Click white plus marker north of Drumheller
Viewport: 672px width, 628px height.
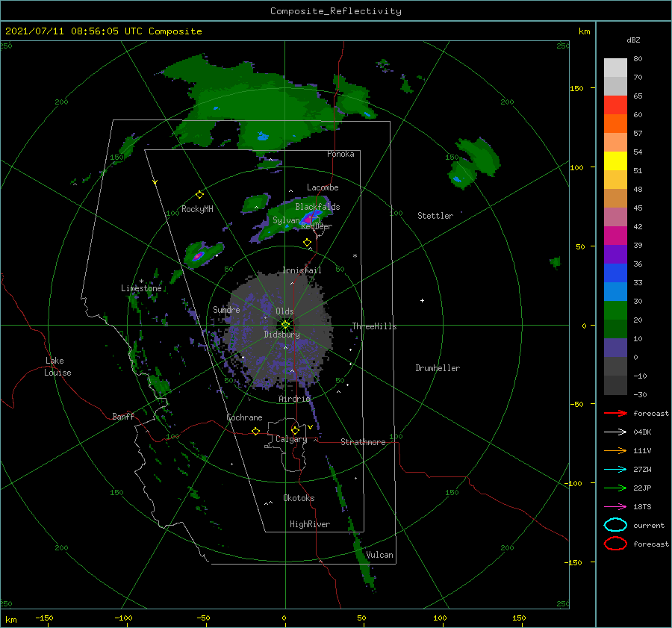tap(422, 300)
